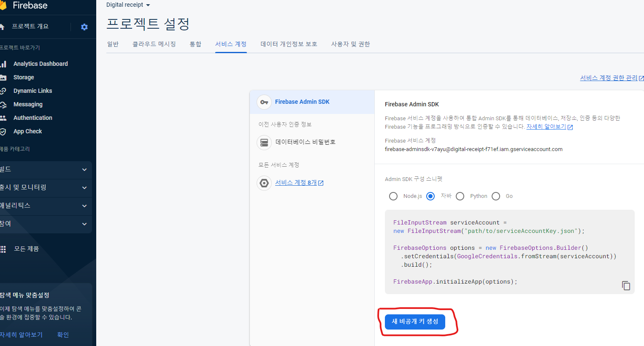Click the FirebaseApp.initializeApp(options) code line

point(455,282)
